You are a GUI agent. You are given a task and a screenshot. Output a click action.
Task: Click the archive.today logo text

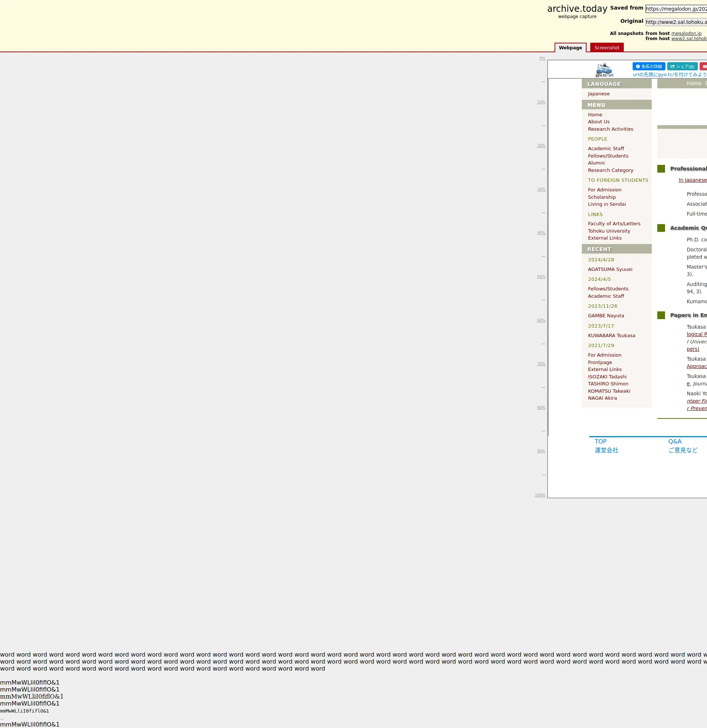point(577,9)
